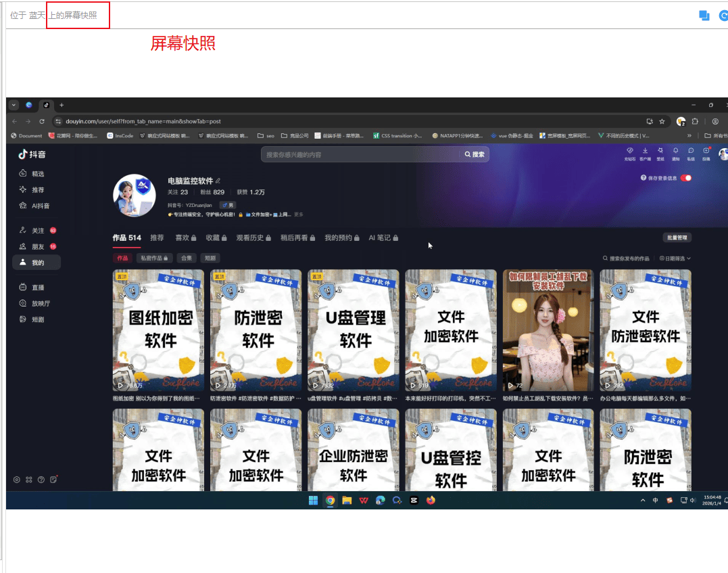
Task: Open the 通知 bell icon in the header
Action: tap(675, 151)
